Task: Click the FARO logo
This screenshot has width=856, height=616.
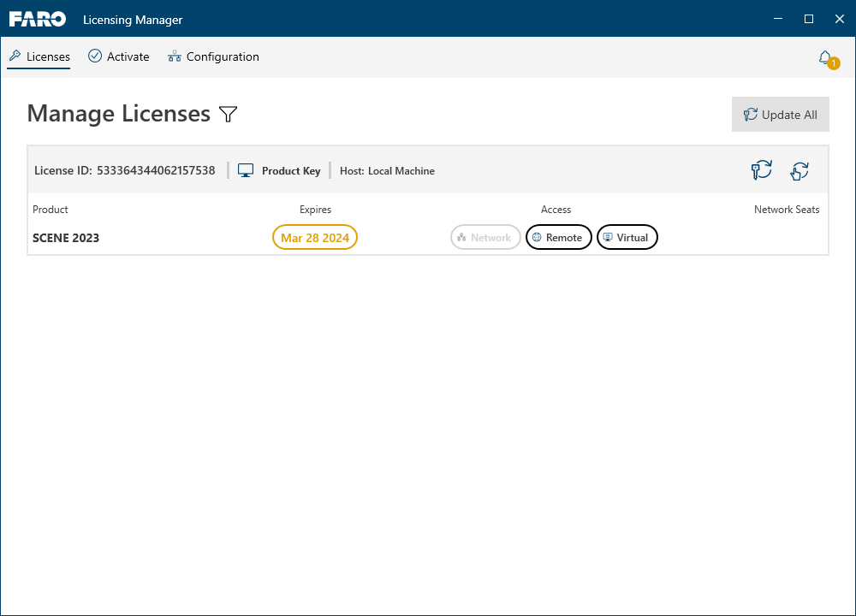Action: pos(38,19)
